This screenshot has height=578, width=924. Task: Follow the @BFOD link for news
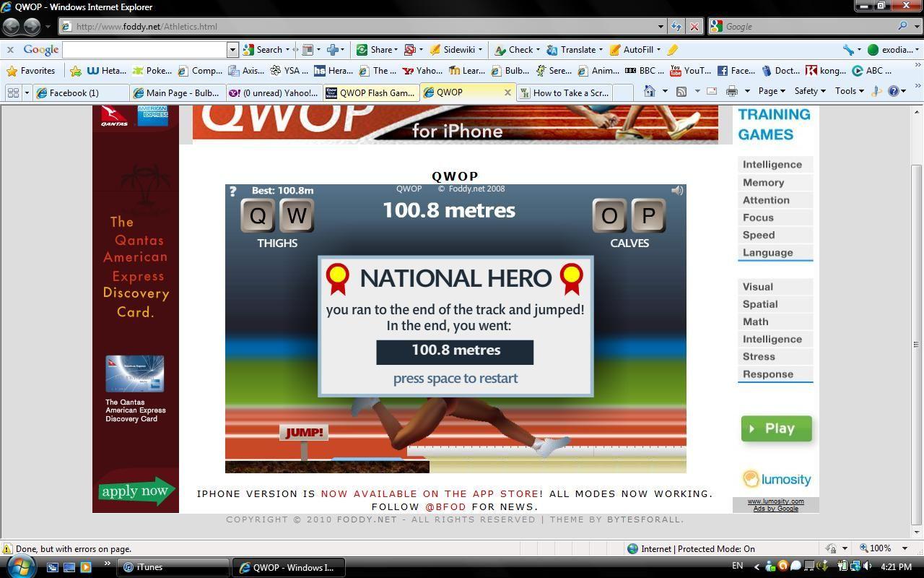[448, 506]
